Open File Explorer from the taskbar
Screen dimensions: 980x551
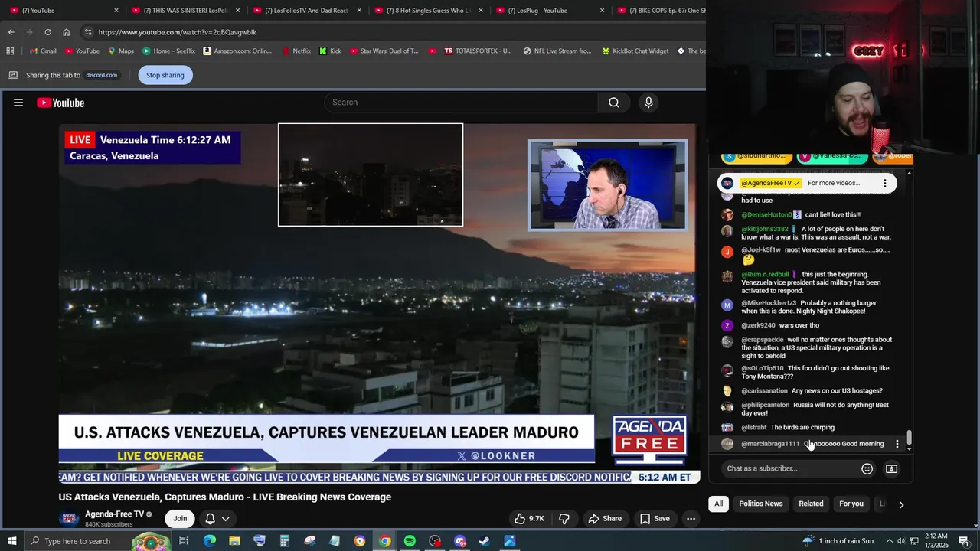pos(234,541)
